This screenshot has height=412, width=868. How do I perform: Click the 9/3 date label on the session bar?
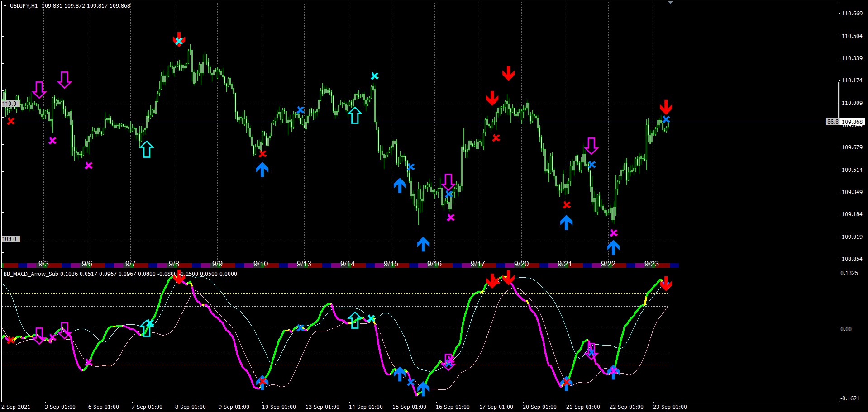tap(43, 264)
